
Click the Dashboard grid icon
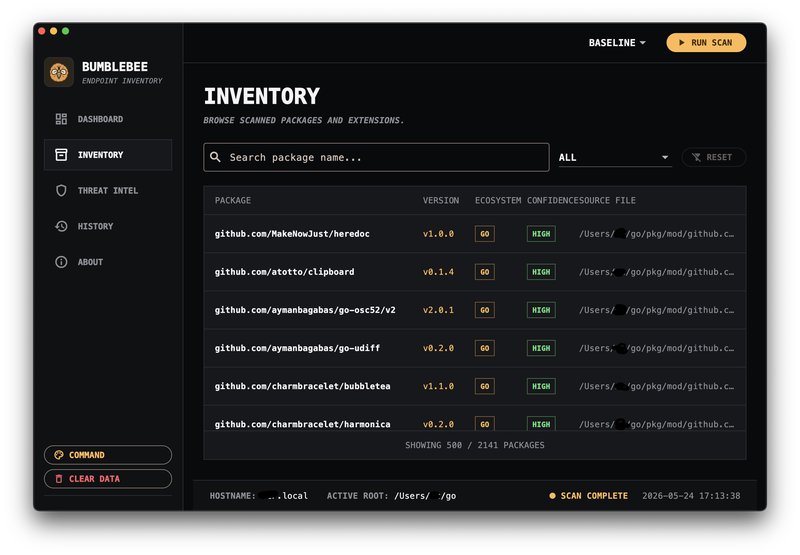[x=61, y=119]
